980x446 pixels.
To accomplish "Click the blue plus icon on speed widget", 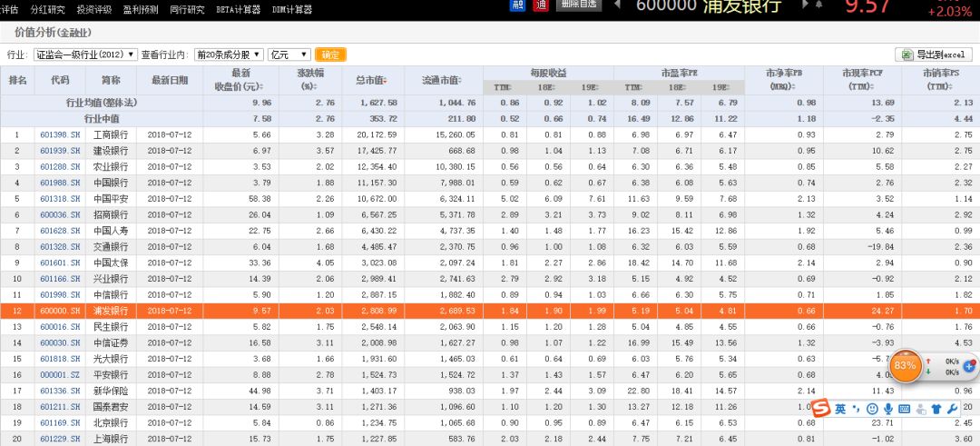I will [970, 366].
